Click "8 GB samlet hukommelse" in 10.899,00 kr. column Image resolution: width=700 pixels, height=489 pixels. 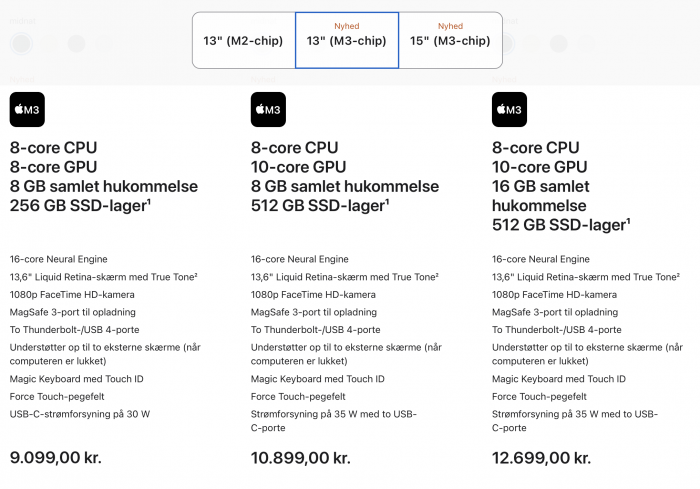coord(345,186)
